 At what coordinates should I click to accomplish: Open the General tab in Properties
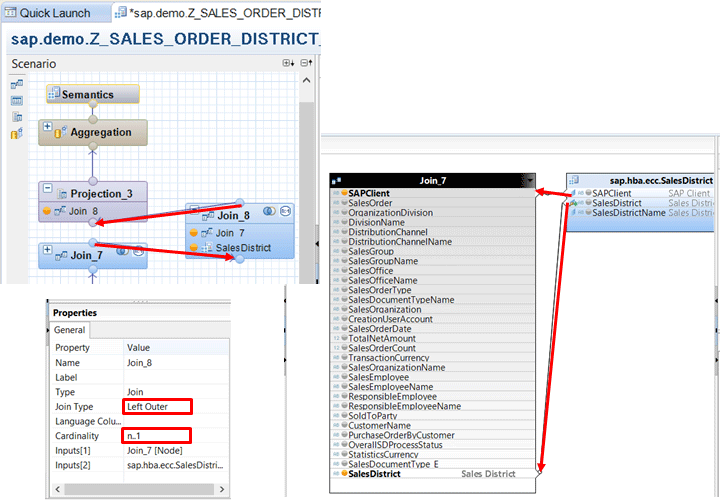coord(69,330)
